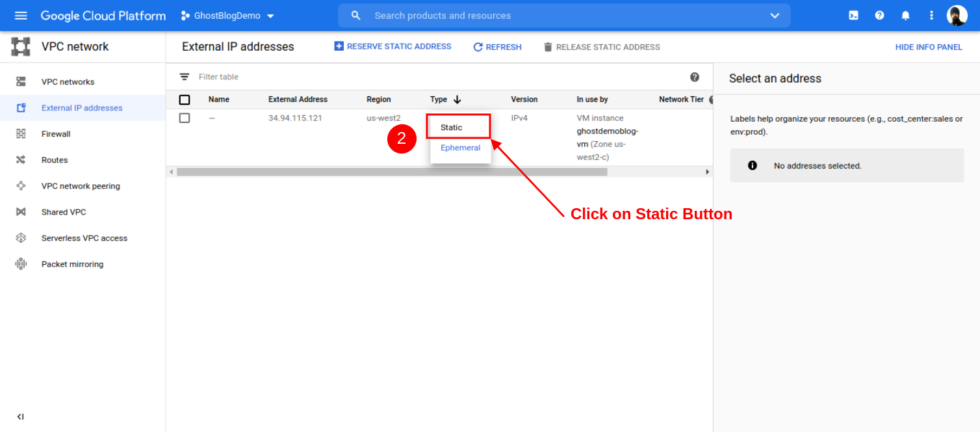Open the GhostBlogDemo project dropdown
Image resolution: width=980 pixels, height=432 pixels.
click(x=227, y=15)
